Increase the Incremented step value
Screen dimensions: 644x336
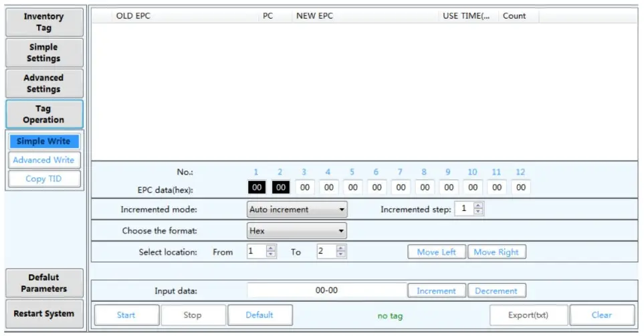(x=478, y=205)
